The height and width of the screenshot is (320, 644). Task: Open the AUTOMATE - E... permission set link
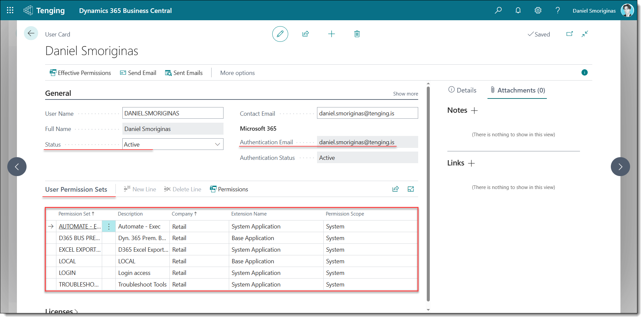[x=80, y=226]
